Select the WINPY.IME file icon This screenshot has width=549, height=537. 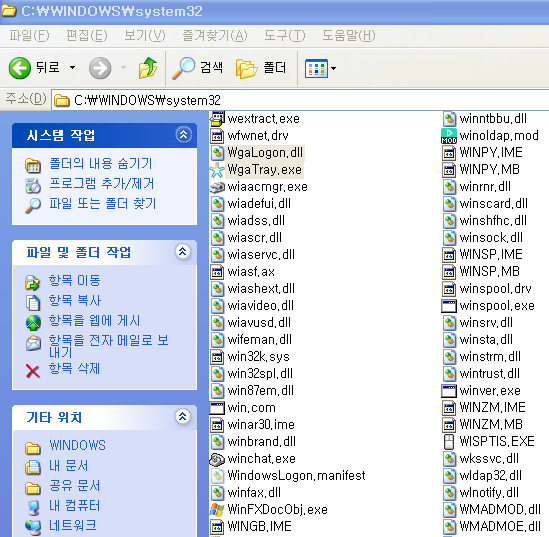(449, 153)
